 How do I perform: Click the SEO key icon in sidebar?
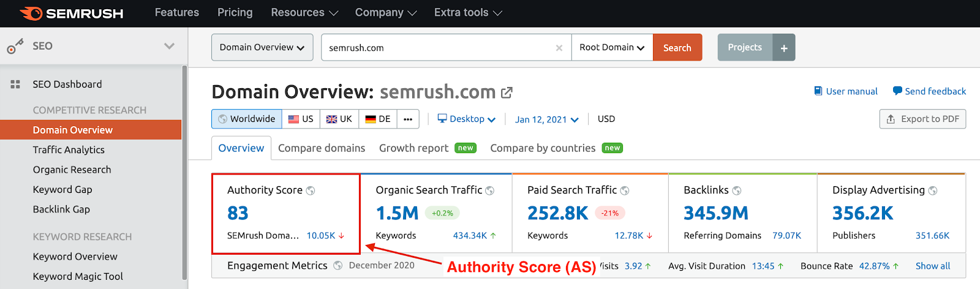[x=15, y=46]
